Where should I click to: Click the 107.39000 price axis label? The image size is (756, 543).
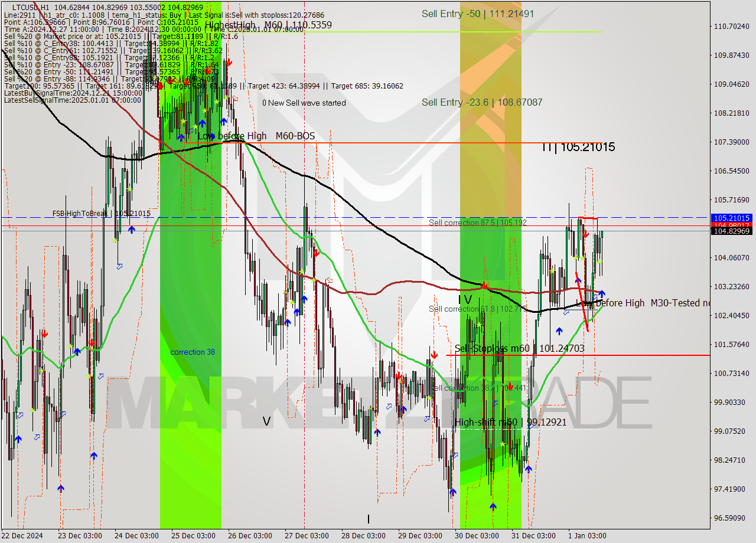(731, 142)
